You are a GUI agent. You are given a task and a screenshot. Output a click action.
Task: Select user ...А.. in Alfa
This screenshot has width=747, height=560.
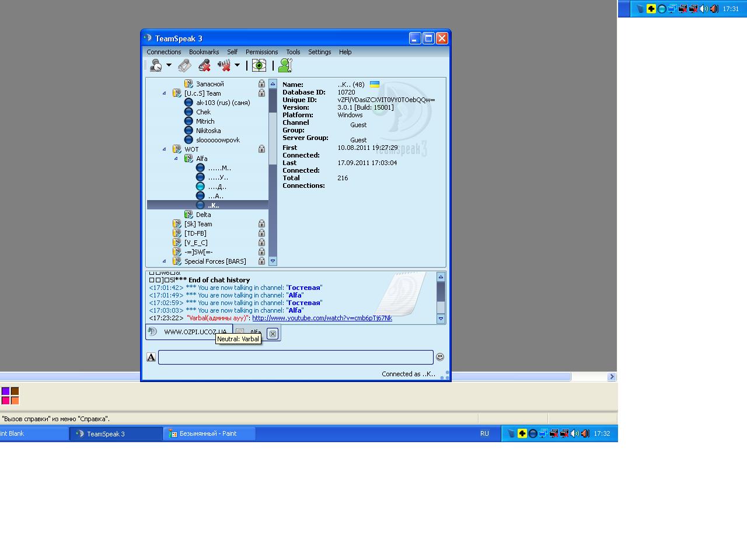[x=216, y=196]
